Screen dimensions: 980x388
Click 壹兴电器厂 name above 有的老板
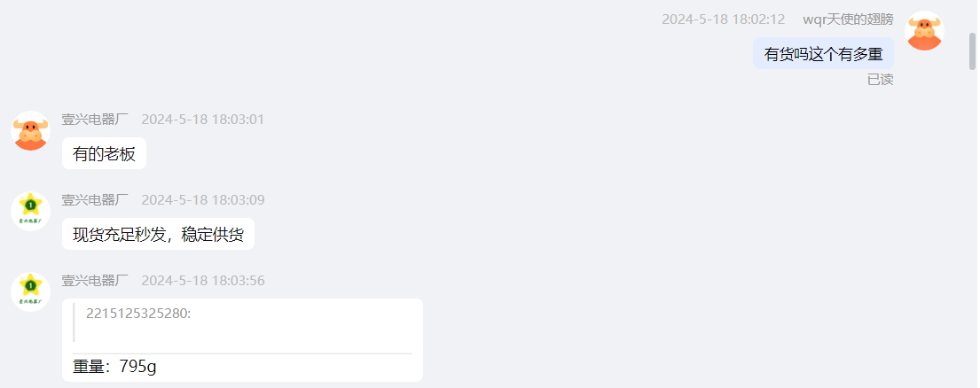coord(94,119)
